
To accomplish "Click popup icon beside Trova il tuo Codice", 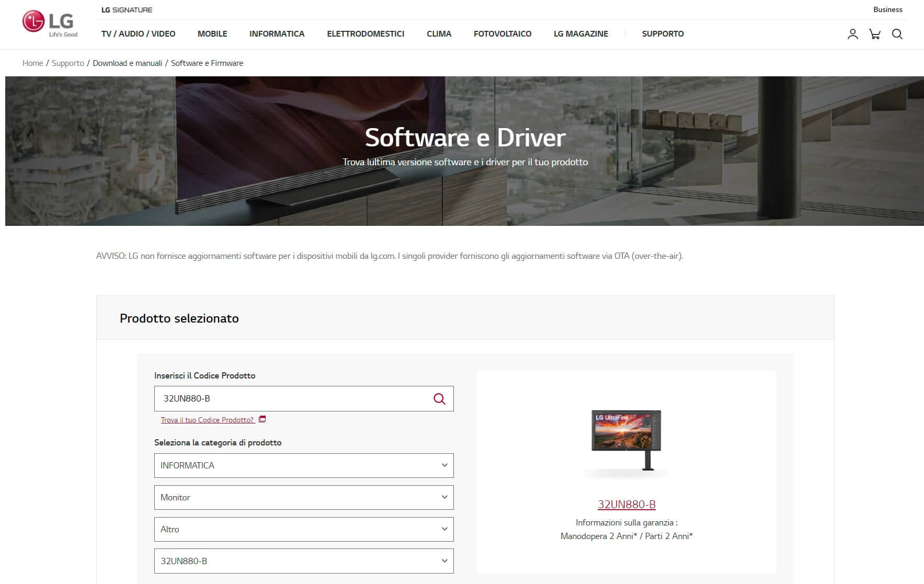I will click(x=263, y=419).
